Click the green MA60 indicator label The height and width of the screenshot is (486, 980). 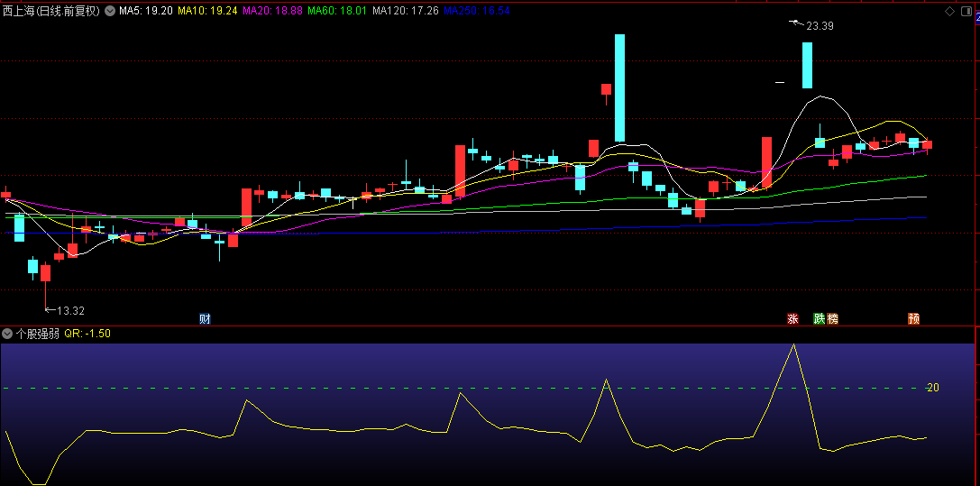337,11
